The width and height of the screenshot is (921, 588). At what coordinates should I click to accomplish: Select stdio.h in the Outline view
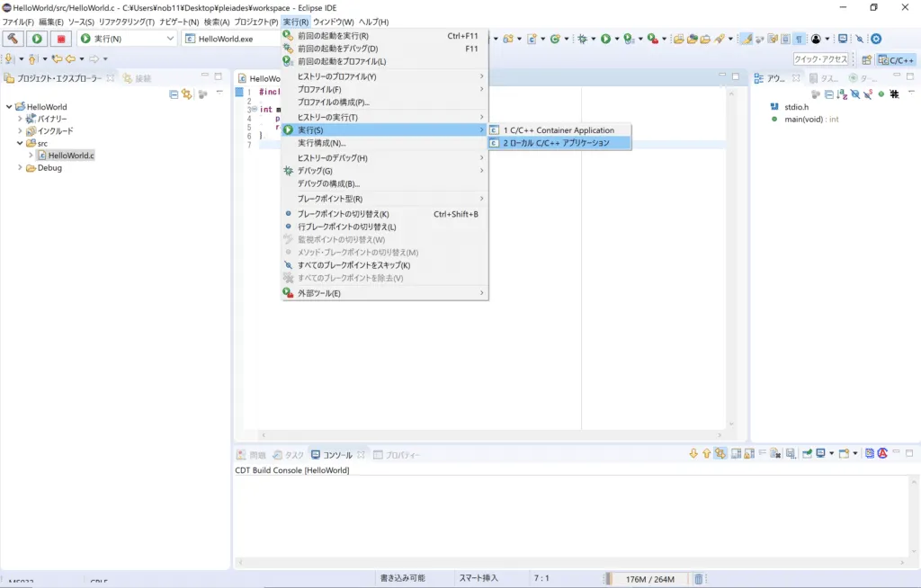point(797,107)
